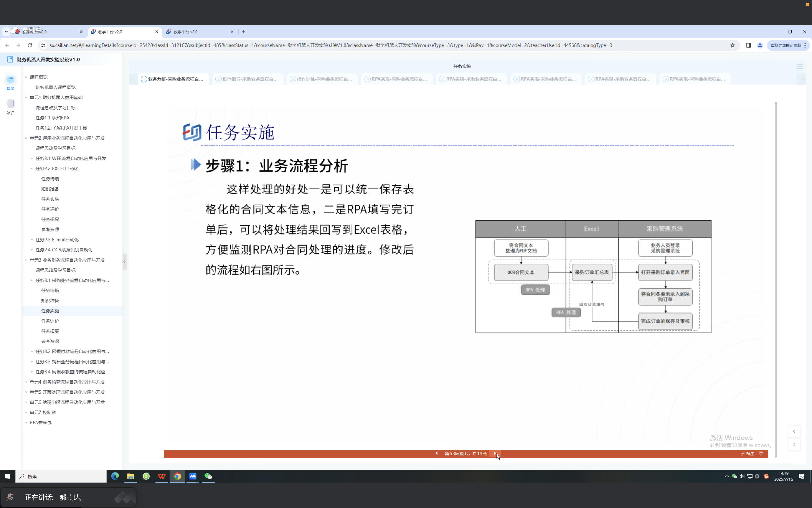Open WeChat from the taskbar
Viewport: 812px width, 508px height.
208,476
